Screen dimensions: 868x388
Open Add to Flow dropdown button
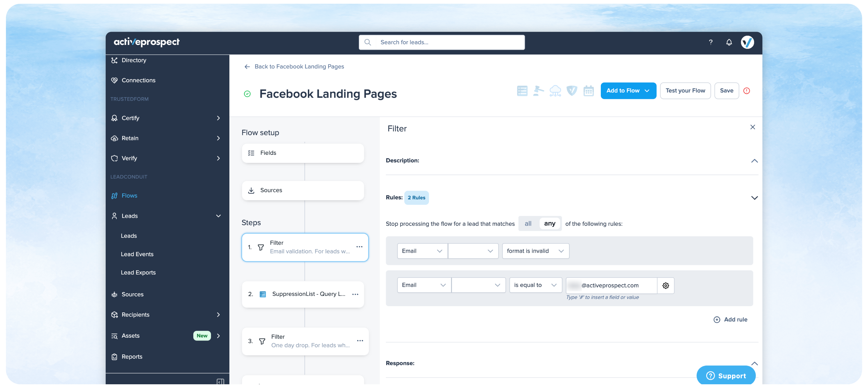point(628,91)
